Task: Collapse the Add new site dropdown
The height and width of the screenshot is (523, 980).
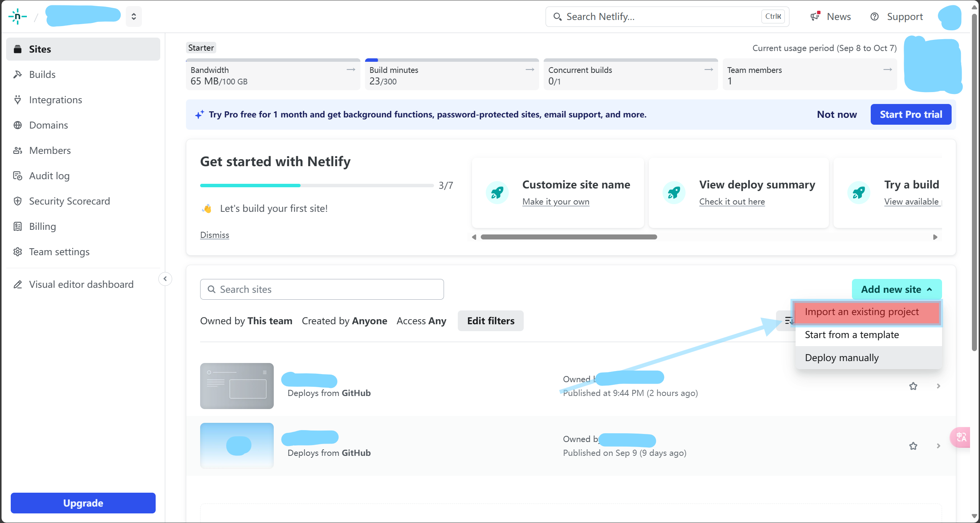Action: coord(896,289)
